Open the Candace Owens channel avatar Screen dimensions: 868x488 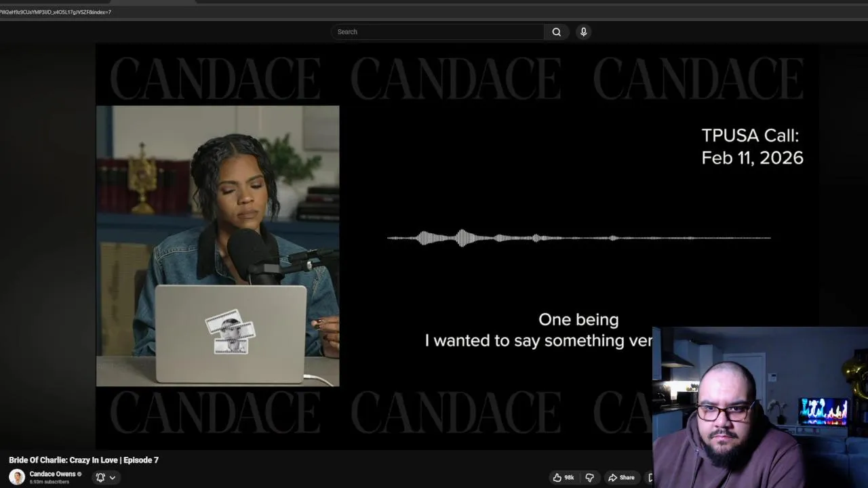point(17,477)
